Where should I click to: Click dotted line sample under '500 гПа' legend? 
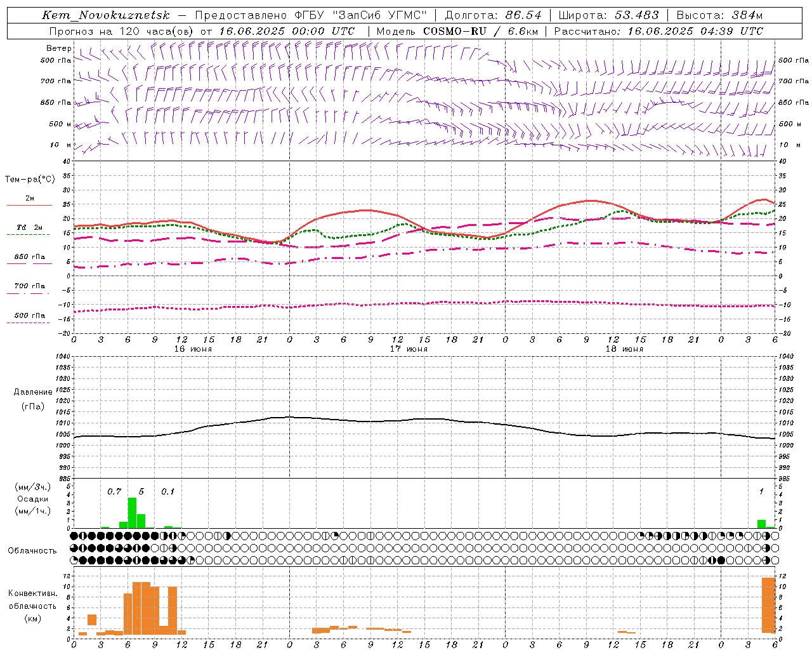click(x=29, y=322)
